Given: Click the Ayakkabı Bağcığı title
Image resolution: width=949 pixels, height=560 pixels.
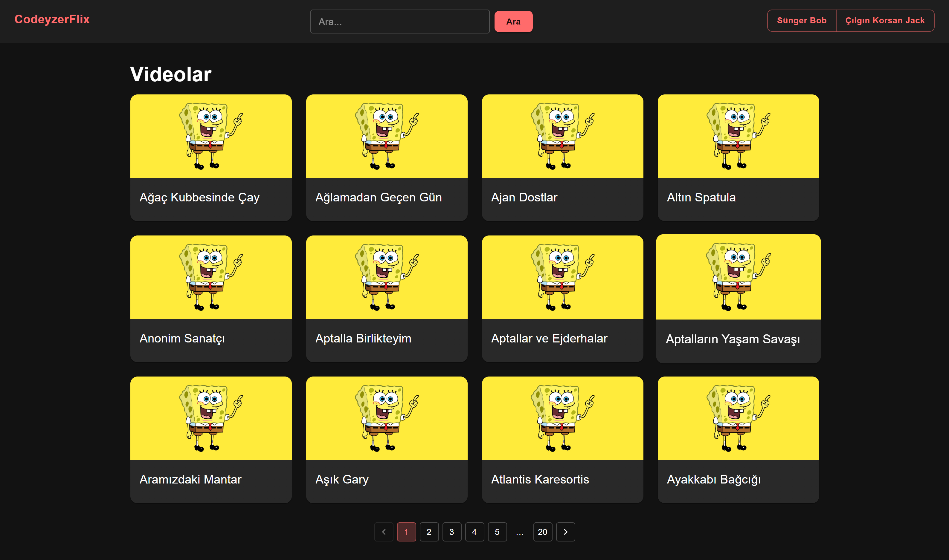Looking at the screenshot, I should coord(714,480).
